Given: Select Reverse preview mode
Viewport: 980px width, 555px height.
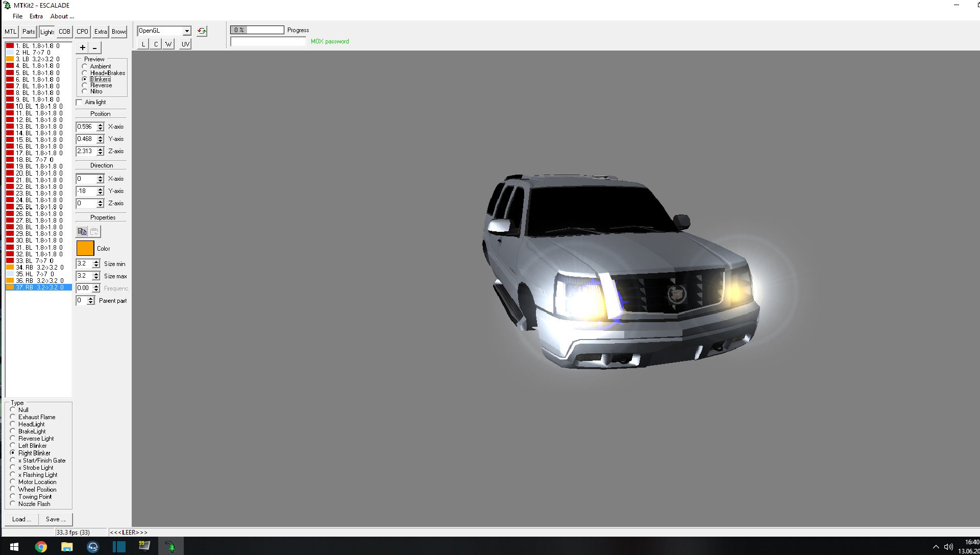Looking at the screenshot, I should [x=85, y=85].
